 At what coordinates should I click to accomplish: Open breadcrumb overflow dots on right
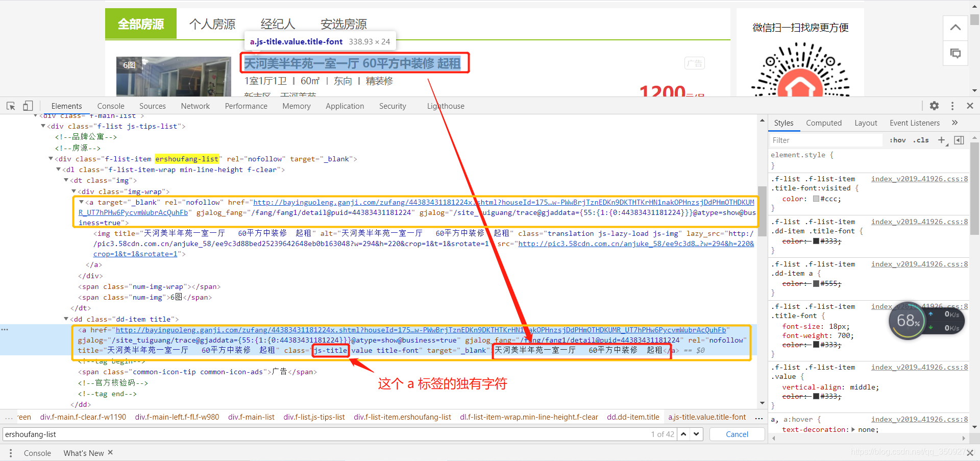[x=759, y=418]
